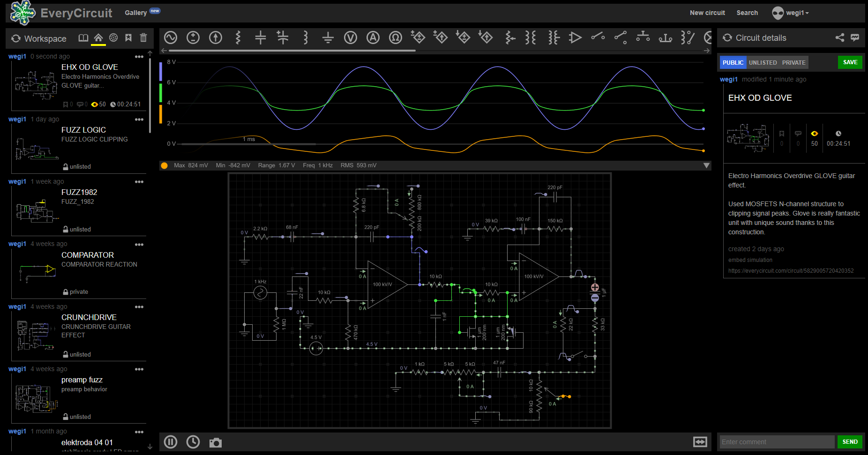Set circuit visibility to PRIVATE
This screenshot has width=868, height=455.
tap(793, 62)
